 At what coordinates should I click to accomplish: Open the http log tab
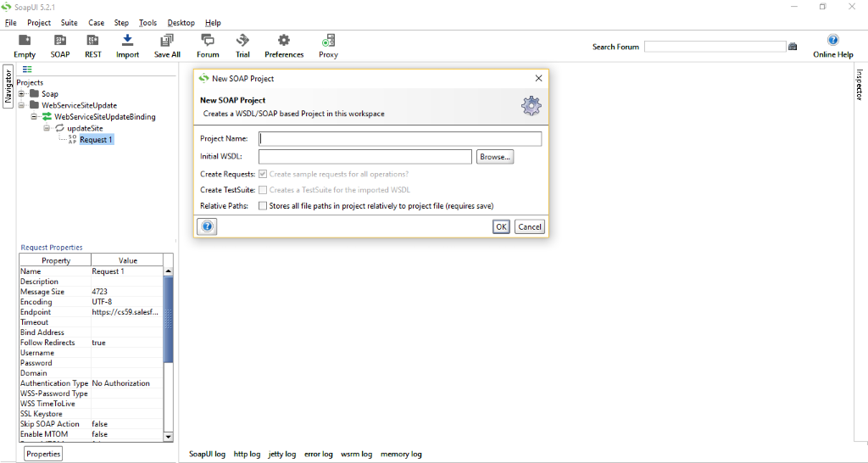[x=247, y=455]
